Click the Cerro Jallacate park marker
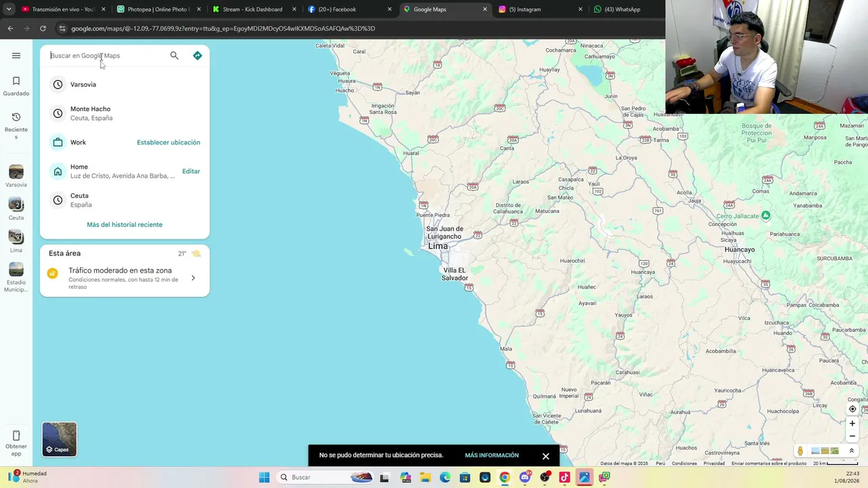Image resolution: width=868 pixels, height=488 pixels. pos(766,216)
